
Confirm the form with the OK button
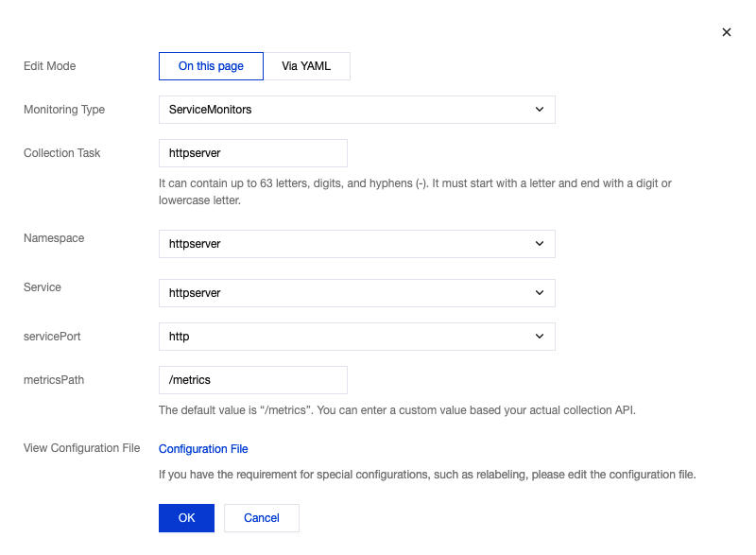tap(186, 518)
